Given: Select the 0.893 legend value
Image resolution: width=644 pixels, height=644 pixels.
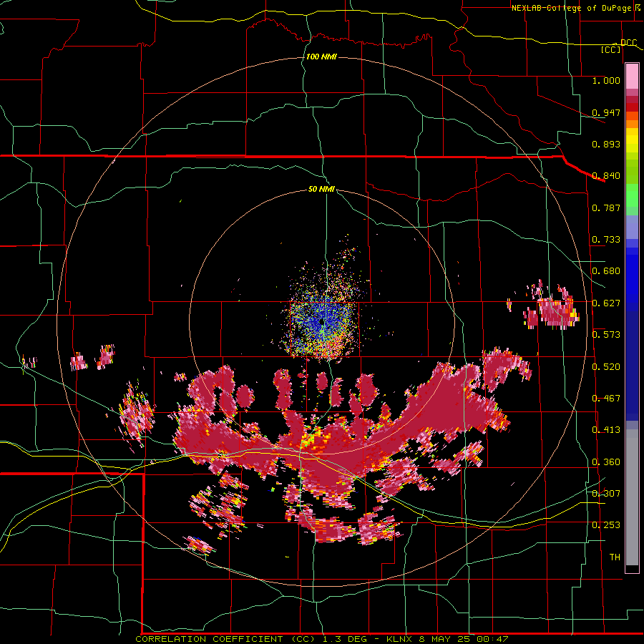Looking at the screenshot, I should (x=606, y=144).
